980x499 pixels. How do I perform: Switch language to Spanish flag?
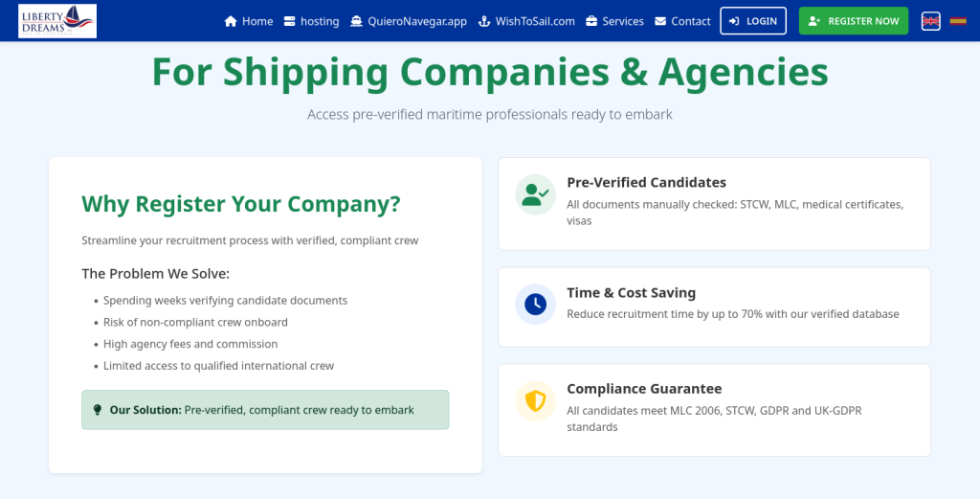(957, 21)
